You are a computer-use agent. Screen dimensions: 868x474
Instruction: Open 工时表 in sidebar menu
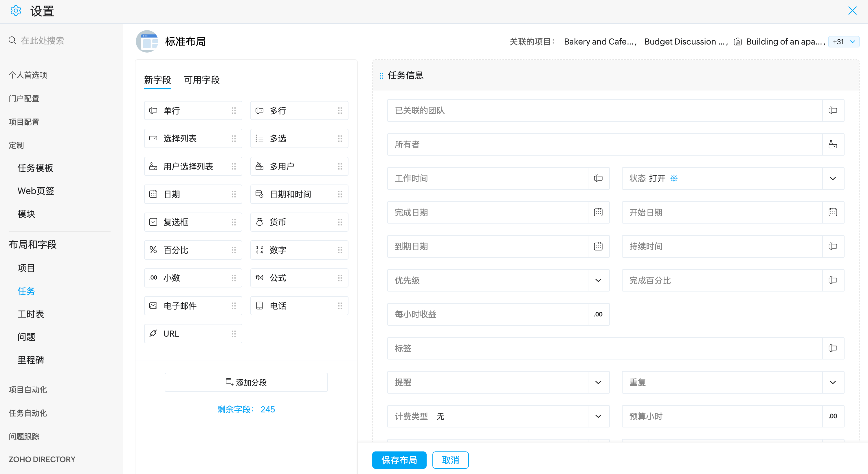[31, 314]
